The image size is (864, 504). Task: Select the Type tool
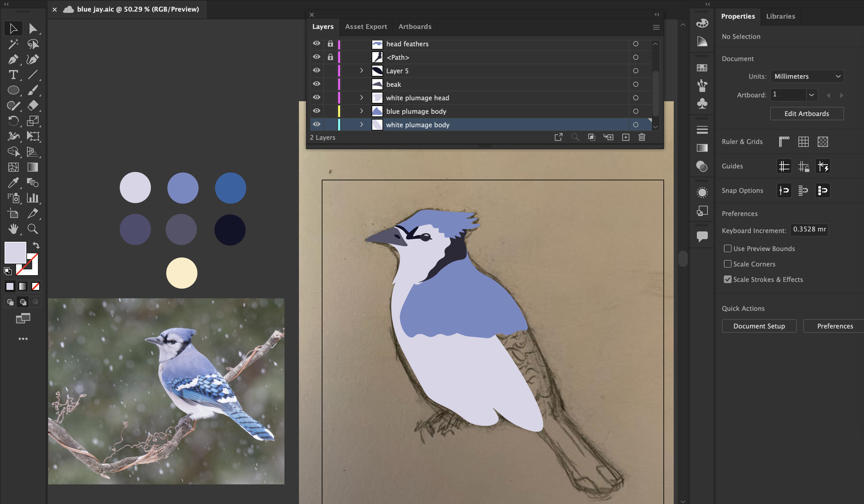pyautogui.click(x=13, y=75)
